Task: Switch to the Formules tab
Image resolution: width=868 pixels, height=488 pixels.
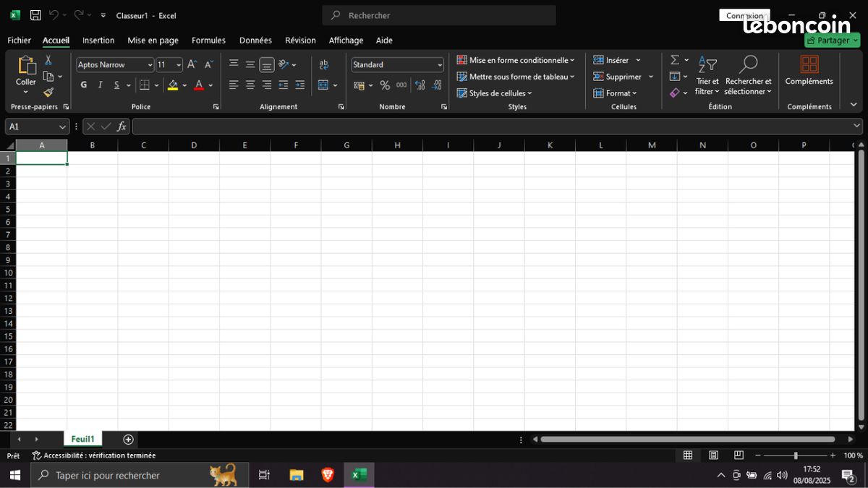Action: 208,40
